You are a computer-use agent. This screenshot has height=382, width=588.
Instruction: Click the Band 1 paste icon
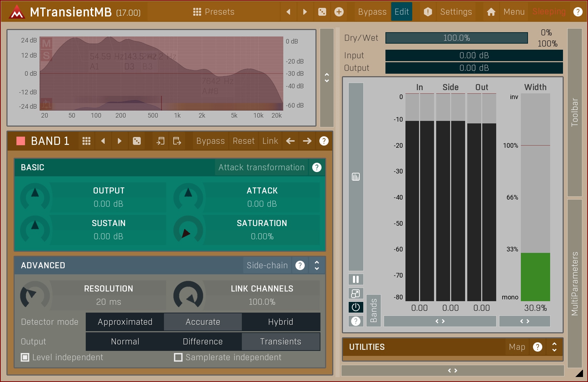tap(177, 141)
